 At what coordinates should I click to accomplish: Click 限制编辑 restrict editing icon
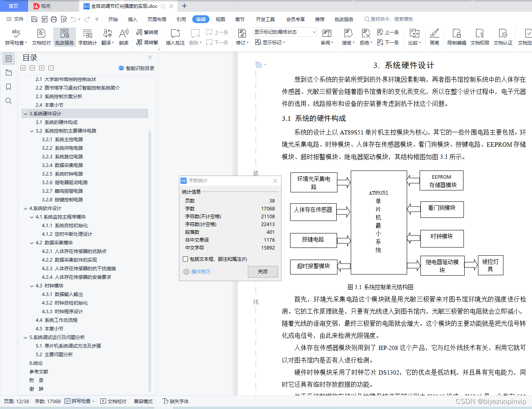pos(457,37)
